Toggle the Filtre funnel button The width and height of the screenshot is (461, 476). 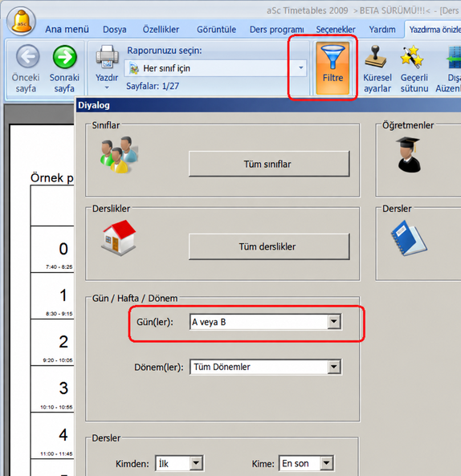click(332, 68)
